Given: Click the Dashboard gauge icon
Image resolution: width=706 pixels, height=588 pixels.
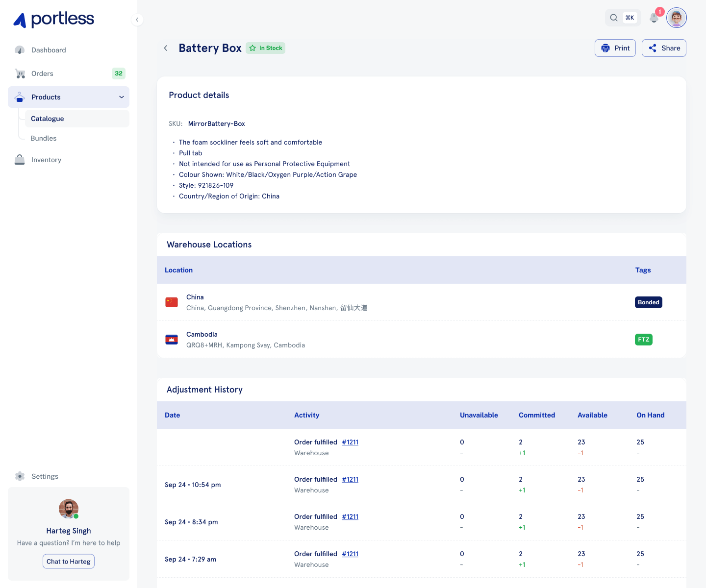Looking at the screenshot, I should click(20, 50).
